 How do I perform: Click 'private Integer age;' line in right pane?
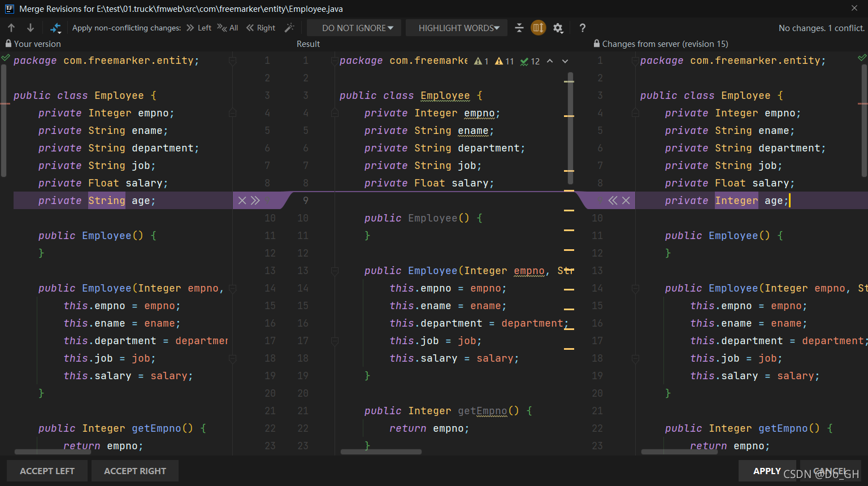726,201
